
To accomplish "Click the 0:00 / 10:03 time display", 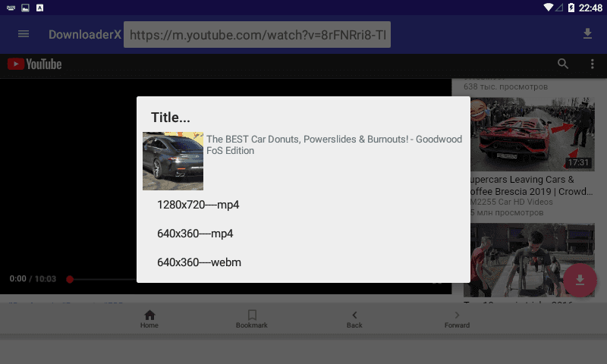I will [x=33, y=279].
